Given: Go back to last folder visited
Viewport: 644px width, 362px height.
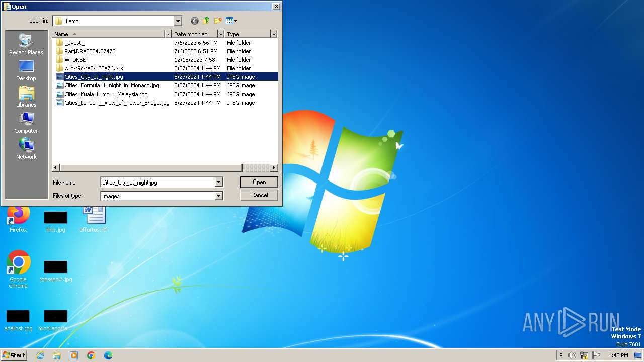Looking at the screenshot, I should click(x=195, y=21).
